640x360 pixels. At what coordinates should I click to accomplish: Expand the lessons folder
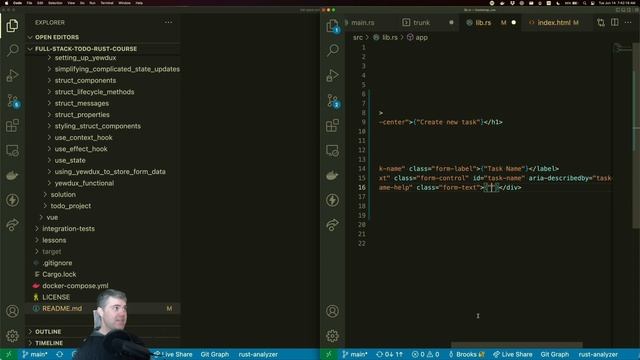click(54, 240)
